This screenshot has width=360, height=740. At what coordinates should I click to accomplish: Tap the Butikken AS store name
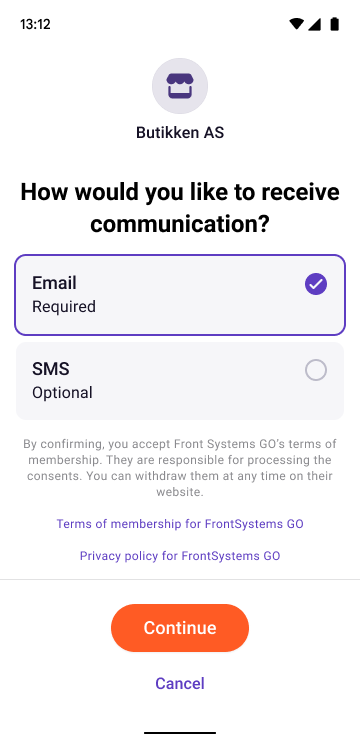180,133
